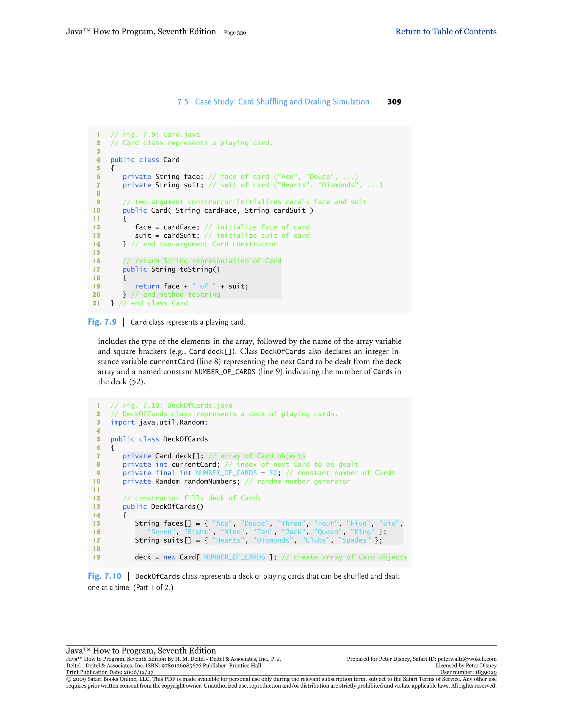Viewport: 563px width, 728px height.
Task: Click the footer Print Publication Date line
Action: [x=110, y=672]
